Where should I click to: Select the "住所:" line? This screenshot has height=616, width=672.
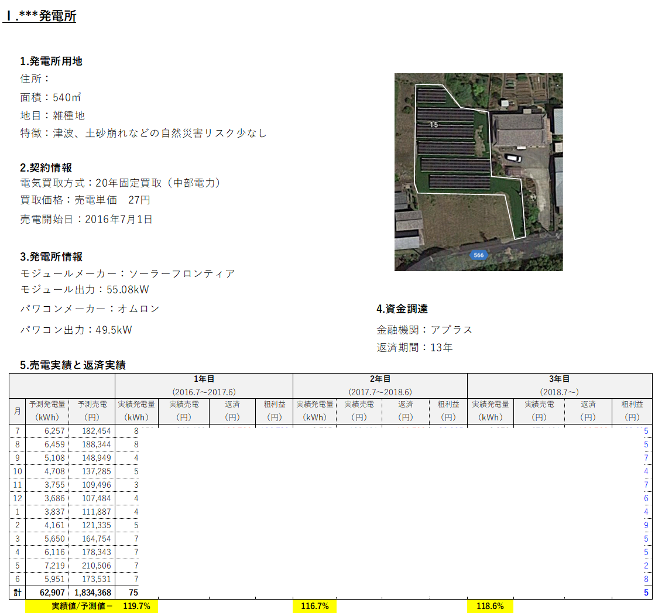(35, 79)
